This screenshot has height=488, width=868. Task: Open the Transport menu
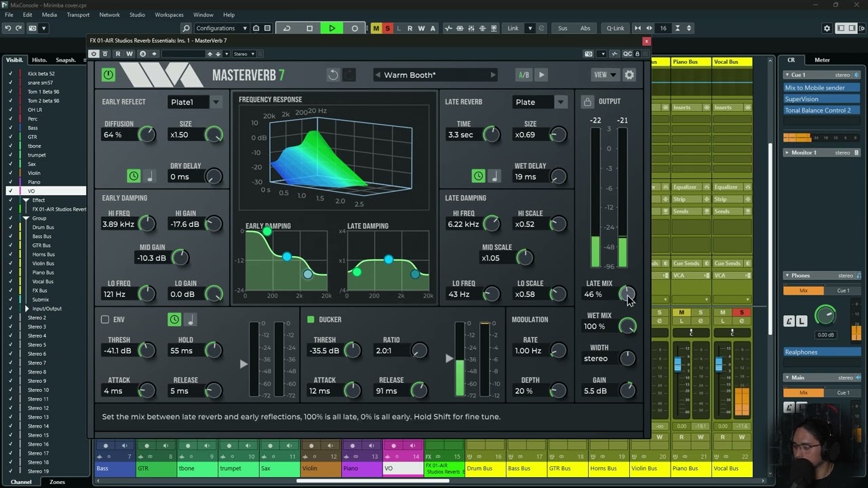(x=78, y=14)
